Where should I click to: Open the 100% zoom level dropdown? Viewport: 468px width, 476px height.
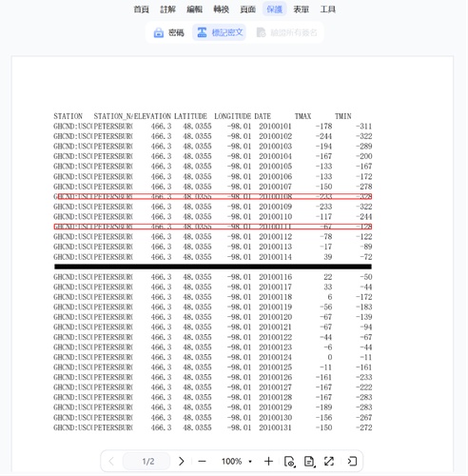[x=237, y=461]
